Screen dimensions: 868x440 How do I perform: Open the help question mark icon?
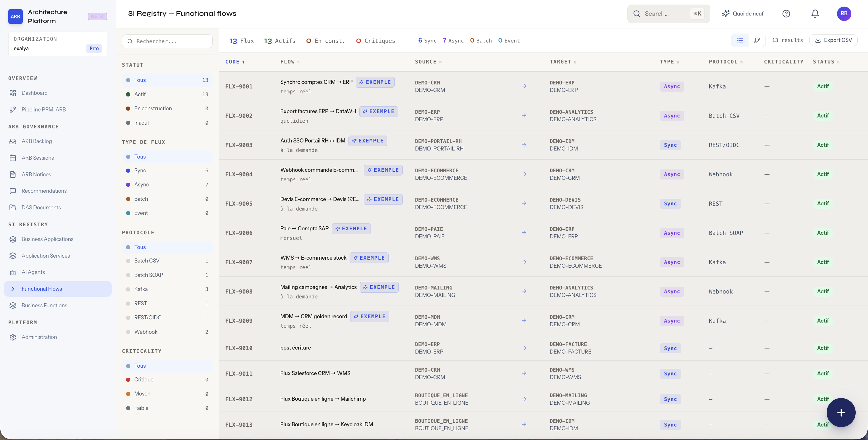786,13
